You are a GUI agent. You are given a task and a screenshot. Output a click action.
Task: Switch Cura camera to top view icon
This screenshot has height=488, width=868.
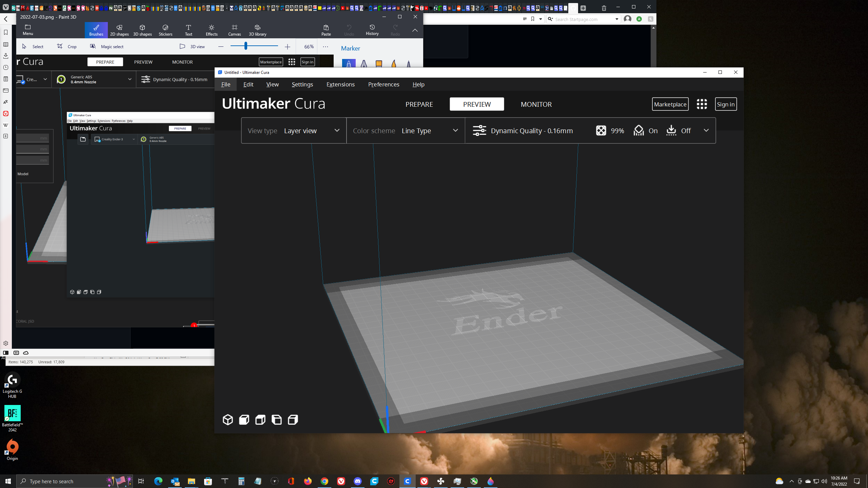(x=260, y=420)
